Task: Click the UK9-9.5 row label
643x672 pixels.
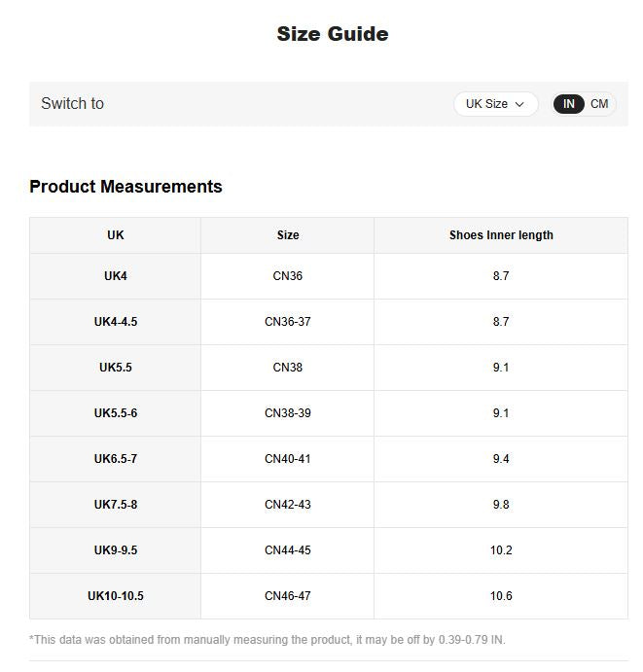Action: pos(116,550)
